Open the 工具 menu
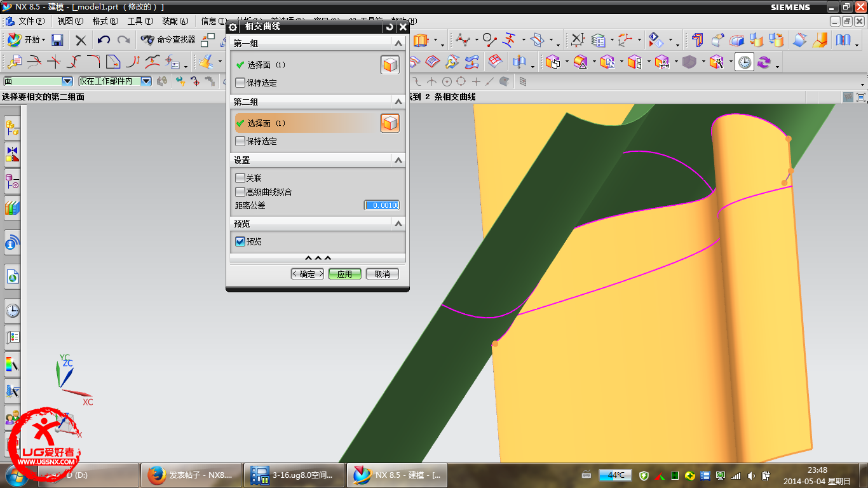 [x=140, y=21]
